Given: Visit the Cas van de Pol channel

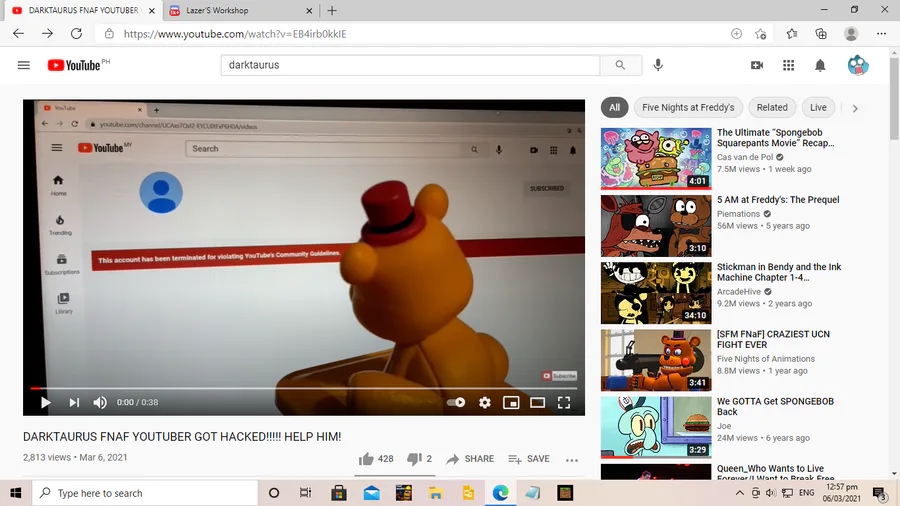Looking at the screenshot, I should pos(745,157).
